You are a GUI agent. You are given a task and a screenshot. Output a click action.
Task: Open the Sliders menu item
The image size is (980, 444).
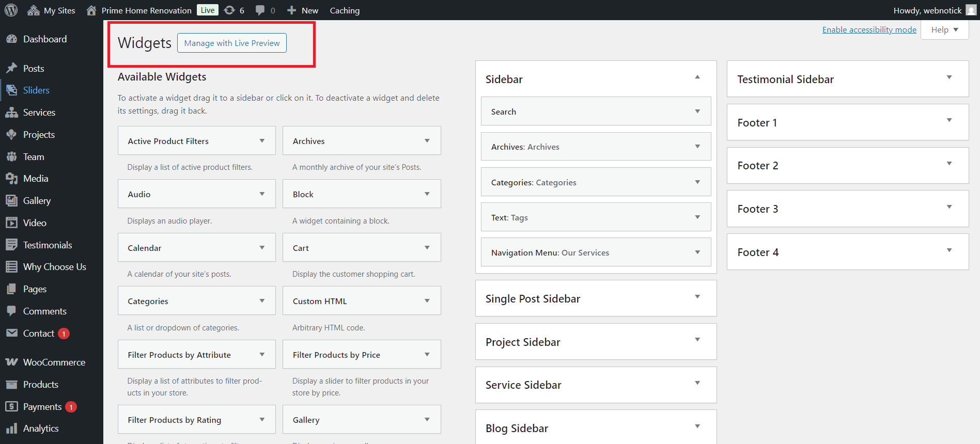36,90
